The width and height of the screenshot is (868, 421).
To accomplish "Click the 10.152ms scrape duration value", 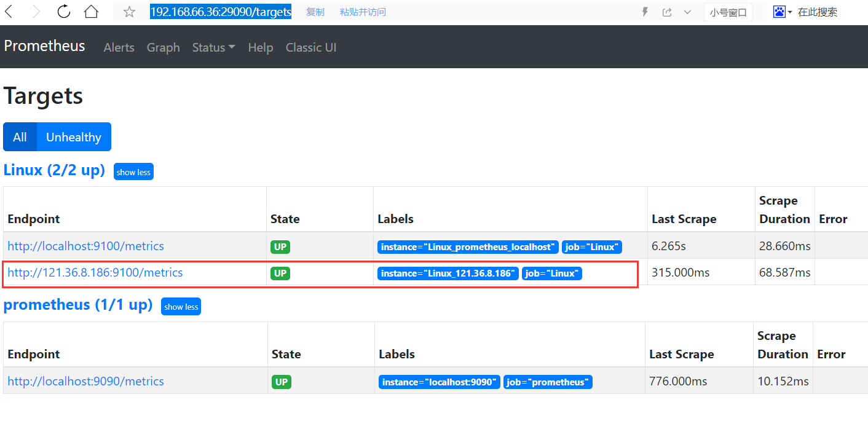I will (783, 382).
